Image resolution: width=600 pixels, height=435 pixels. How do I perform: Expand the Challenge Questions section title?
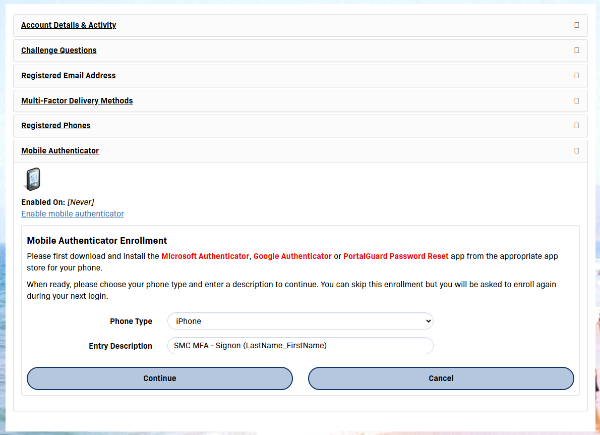pos(59,50)
